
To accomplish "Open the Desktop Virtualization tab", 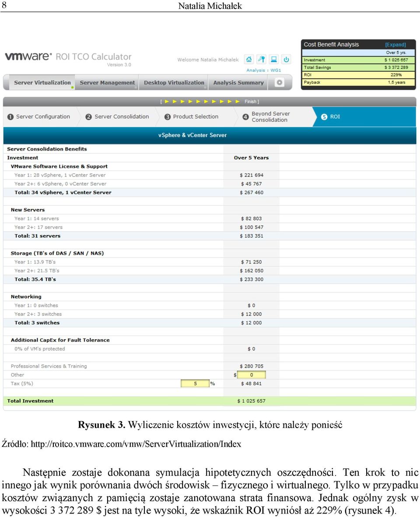I will pyautogui.click(x=174, y=83).
